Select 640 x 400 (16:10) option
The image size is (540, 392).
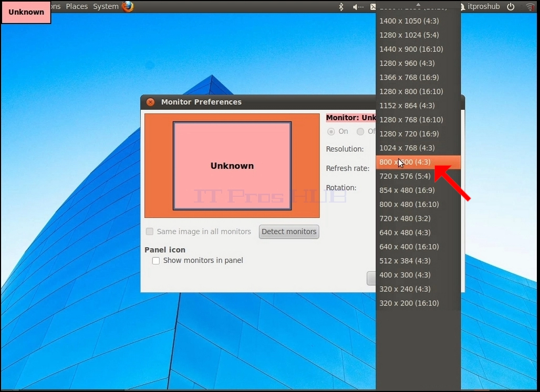pyautogui.click(x=418, y=247)
